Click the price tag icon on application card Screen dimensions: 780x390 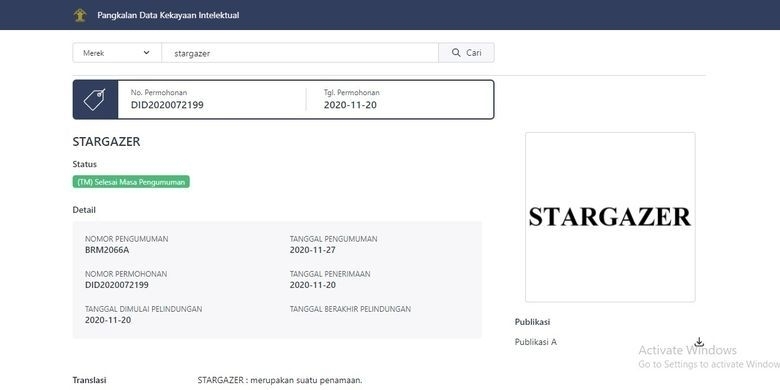95,99
